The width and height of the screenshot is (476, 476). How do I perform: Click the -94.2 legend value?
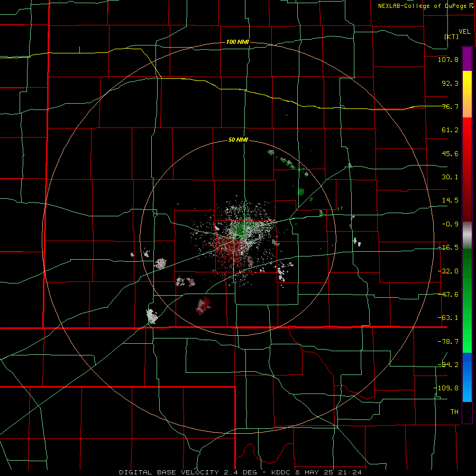click(x=448, y=364)
